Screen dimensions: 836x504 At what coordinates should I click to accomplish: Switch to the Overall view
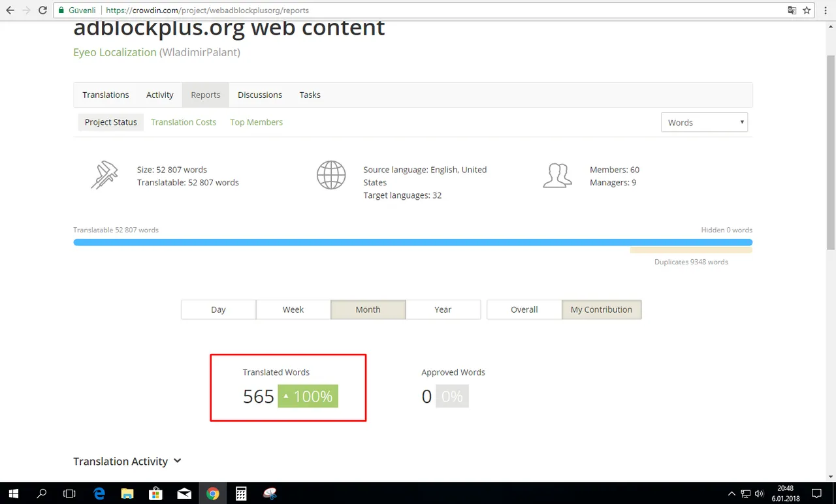[524, 309]
